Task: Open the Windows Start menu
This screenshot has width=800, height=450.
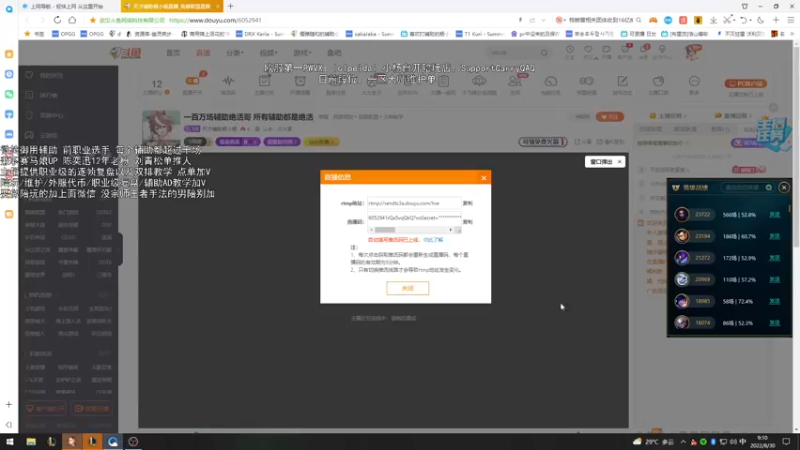Action: 9,441
